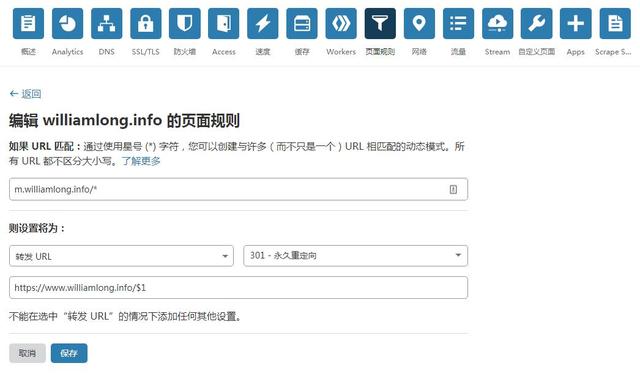
Task: Open the 概述 overview icon
Action: (x=28, y=23)
